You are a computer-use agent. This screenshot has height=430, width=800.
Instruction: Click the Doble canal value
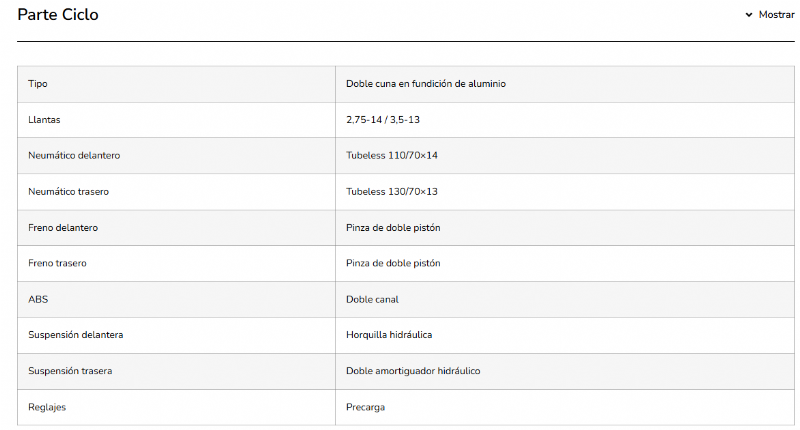tap(373, 300)
